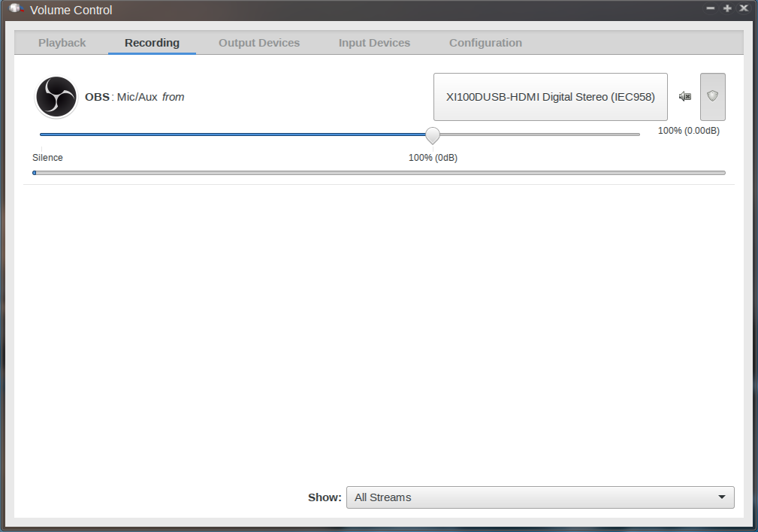
Task: Go to the Input Devices tab
Action: point(374,43)
